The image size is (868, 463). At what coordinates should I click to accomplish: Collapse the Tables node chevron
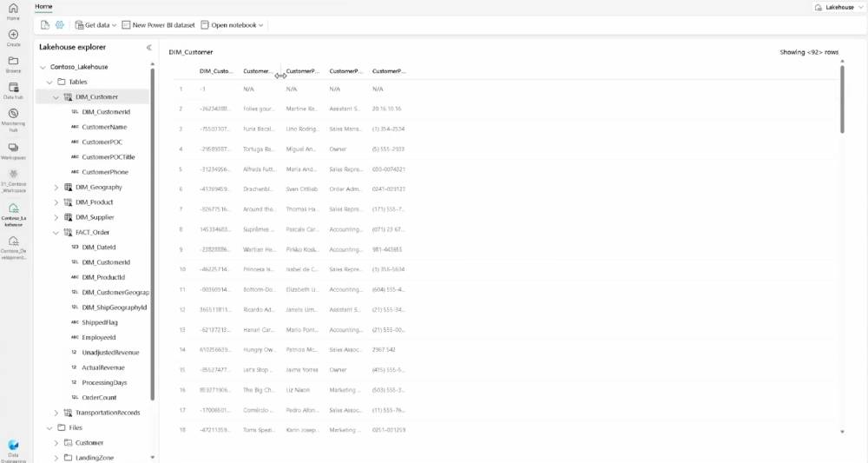click(49, 82)
